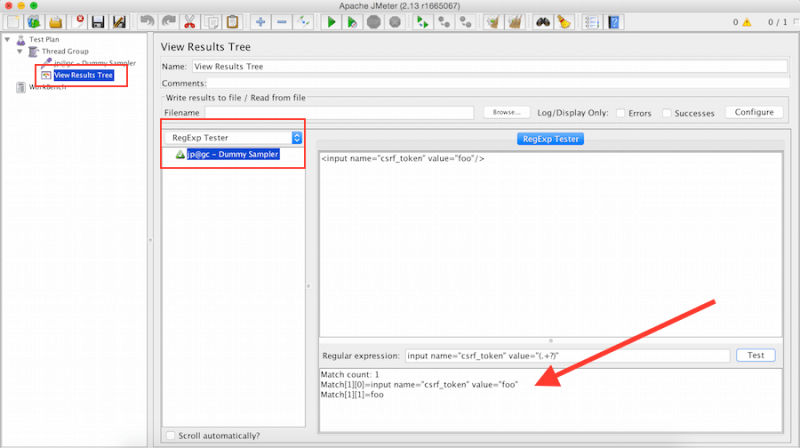Screen dimensions: 800x448
Task: Enable the Errors only checkbox
Action: [x=620, y=113]
